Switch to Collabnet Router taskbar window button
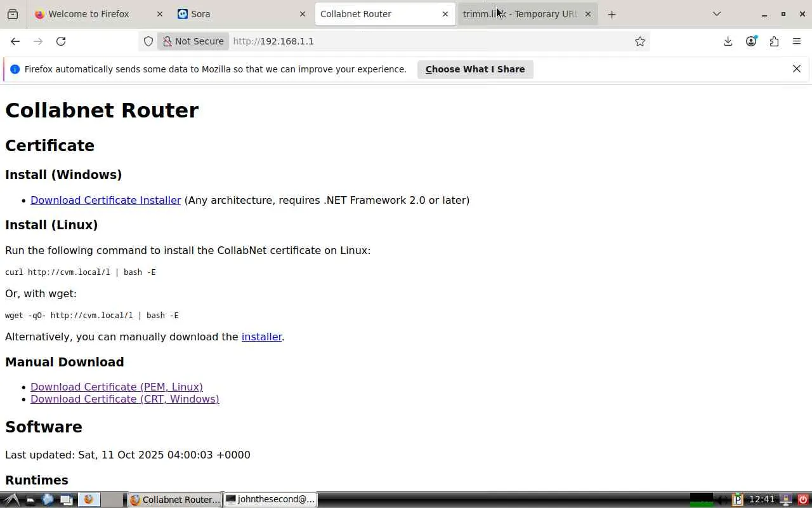 (175, 500)
